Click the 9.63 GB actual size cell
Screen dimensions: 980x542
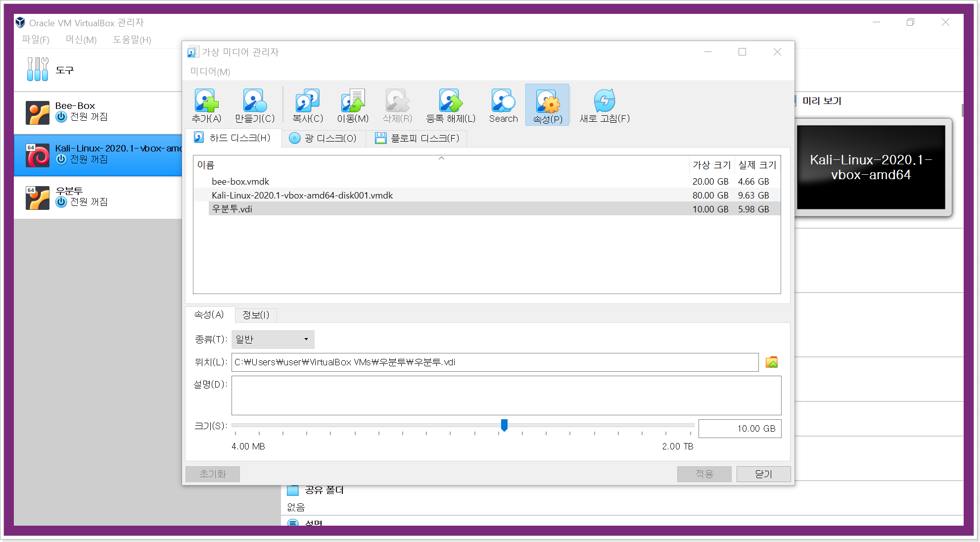click(753, 196)
